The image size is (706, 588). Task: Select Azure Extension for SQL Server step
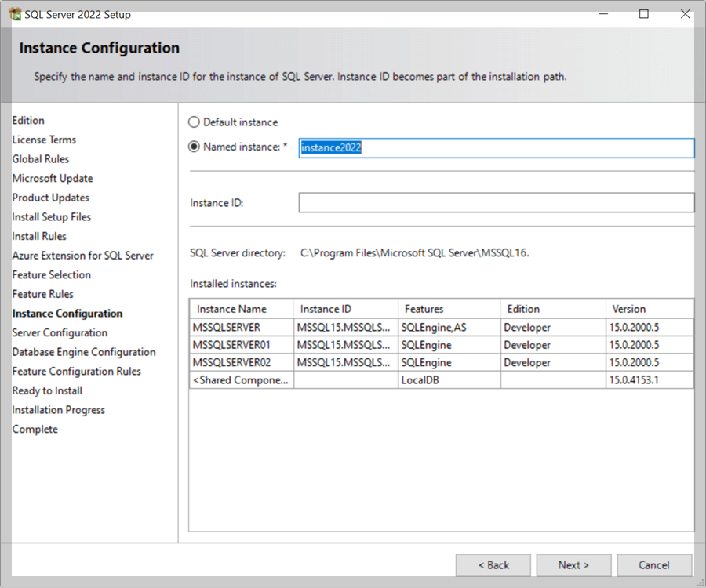click(83, 256)
